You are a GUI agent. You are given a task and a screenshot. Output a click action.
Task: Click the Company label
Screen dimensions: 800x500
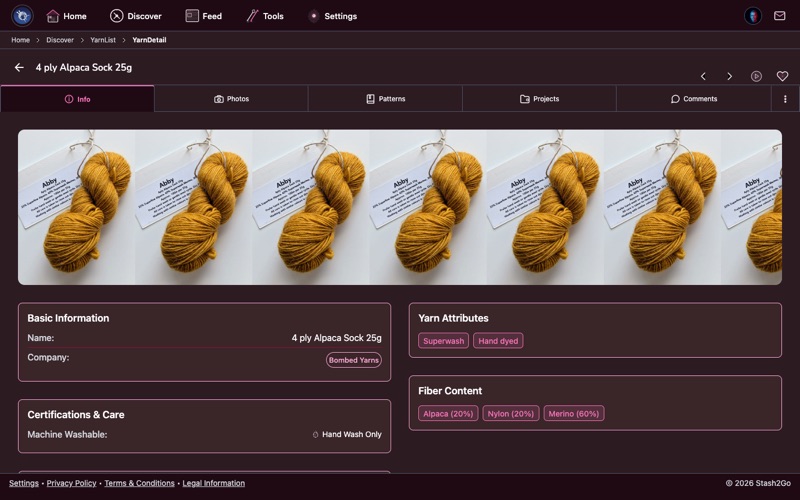(48, 357)
